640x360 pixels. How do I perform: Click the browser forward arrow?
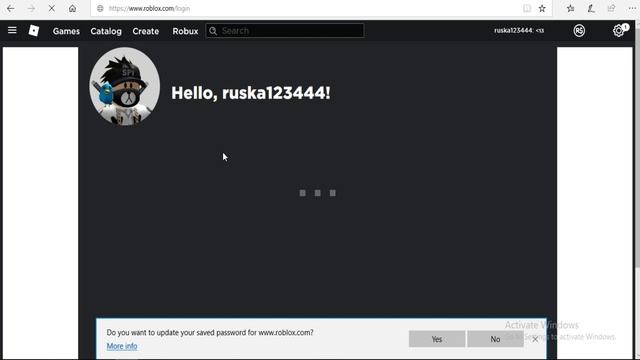coord(31,8)
